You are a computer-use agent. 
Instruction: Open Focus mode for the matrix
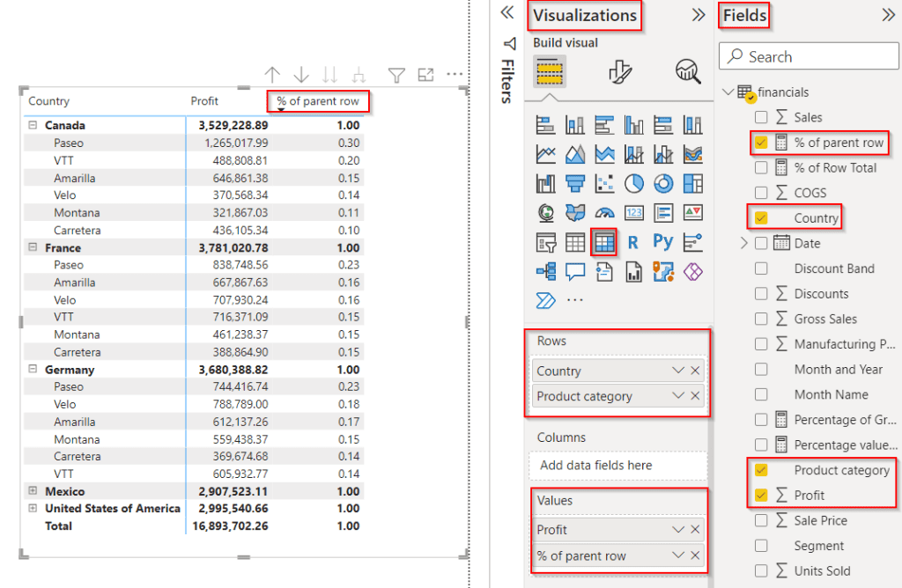425,75
